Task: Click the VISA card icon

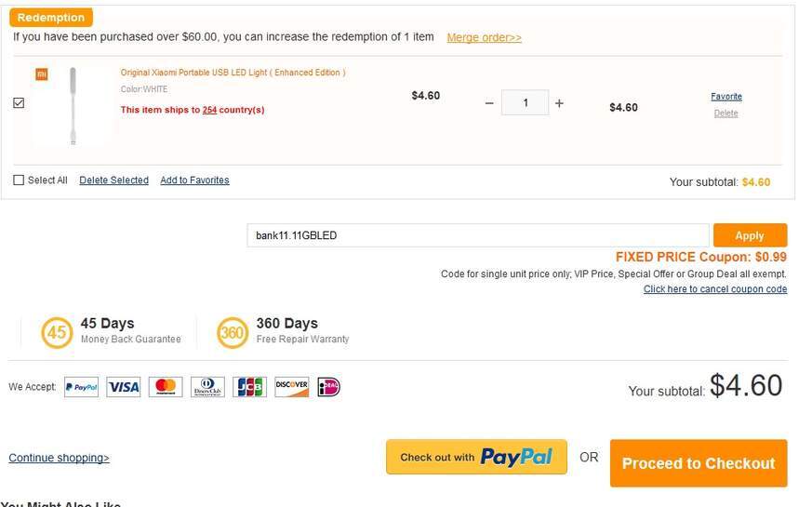Action: coord(123,387)
